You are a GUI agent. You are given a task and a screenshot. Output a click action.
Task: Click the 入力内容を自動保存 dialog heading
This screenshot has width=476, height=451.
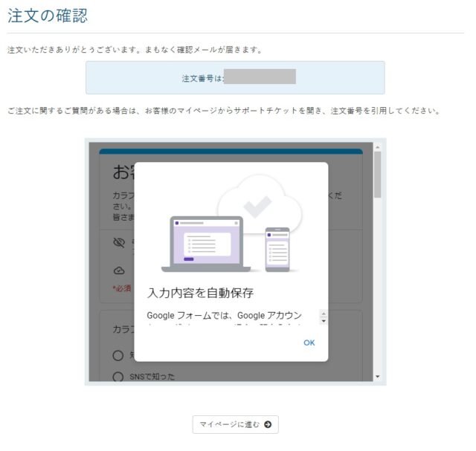tap(200, 293)
